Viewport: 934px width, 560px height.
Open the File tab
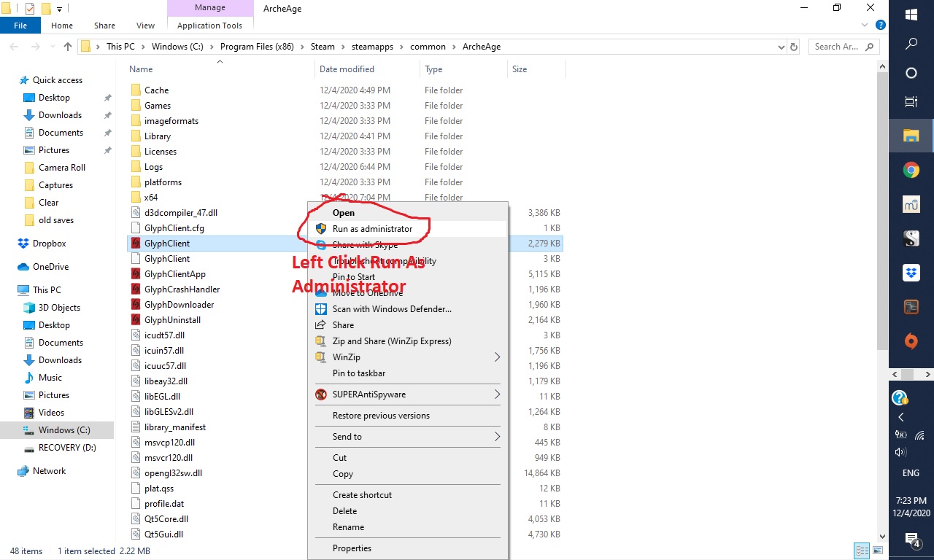pyautogui.click(x=20, y=26)
